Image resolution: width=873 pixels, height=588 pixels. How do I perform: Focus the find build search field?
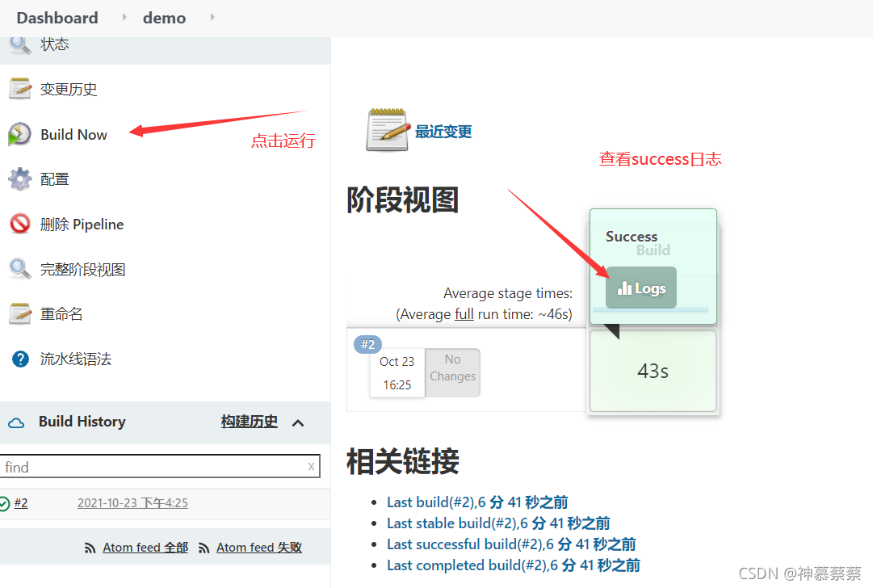tap(160, 467)
